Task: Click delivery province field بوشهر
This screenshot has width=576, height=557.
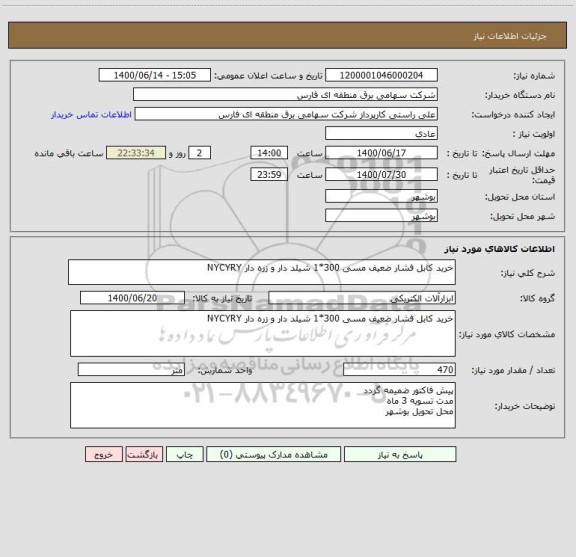Action: pyautogui.click(x=381, y=196)
